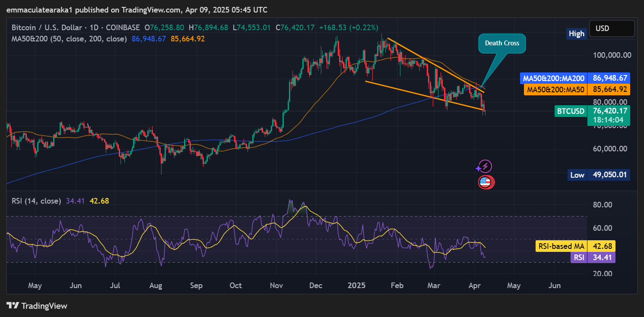Click the Low 49,050.01 price label
Screen dimensions: 644x317
pos(598,175)
